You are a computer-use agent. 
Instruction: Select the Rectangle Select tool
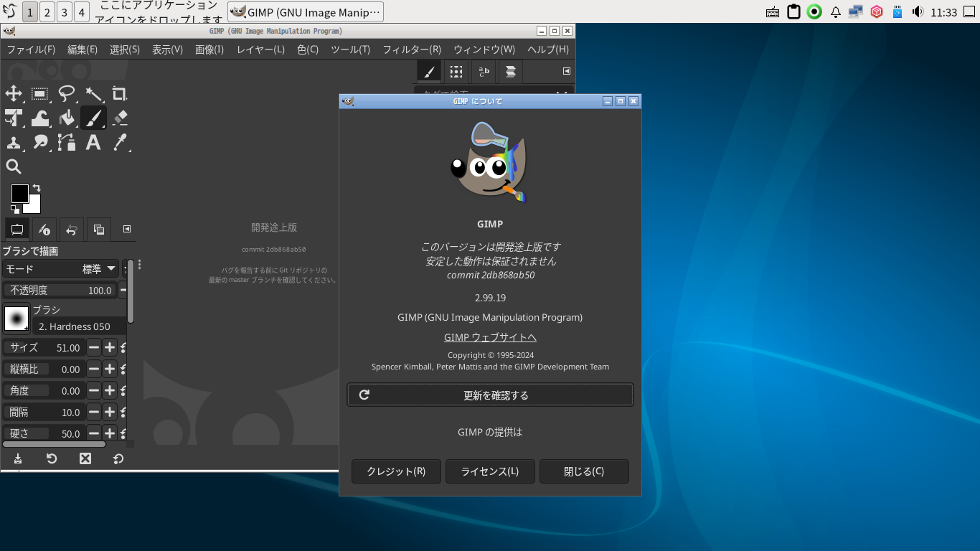tap(40, 93)
